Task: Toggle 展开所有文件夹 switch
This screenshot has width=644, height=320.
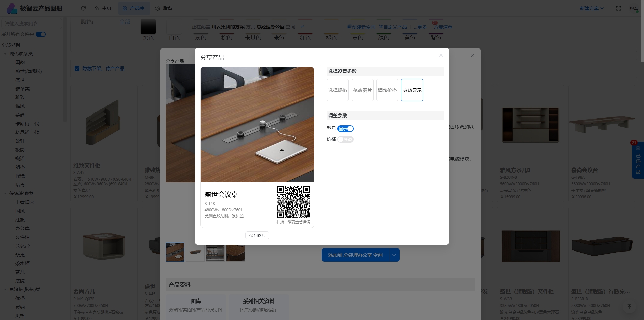Action: click(x=41, y=34)
